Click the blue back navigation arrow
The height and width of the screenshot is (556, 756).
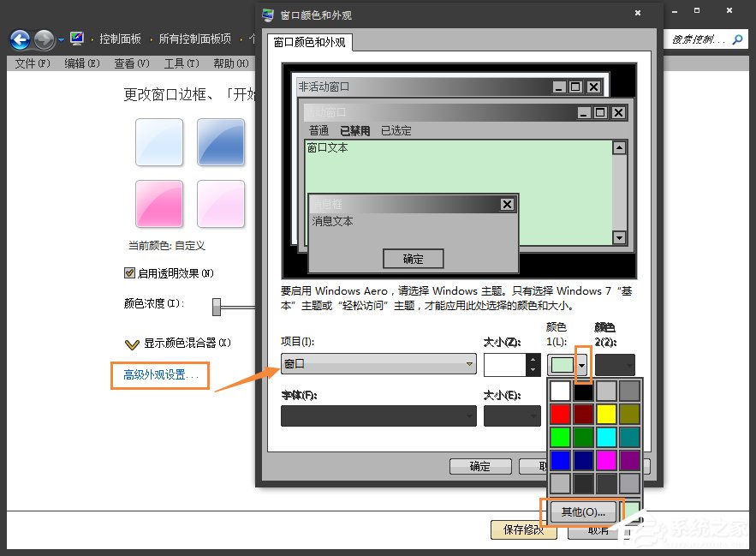(19, 39)
